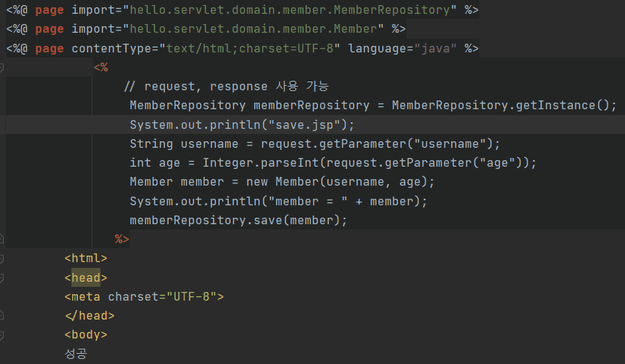Click the opening <% scriptlet tag
Screen dimensions: 625x364
(x=101, y=67)
